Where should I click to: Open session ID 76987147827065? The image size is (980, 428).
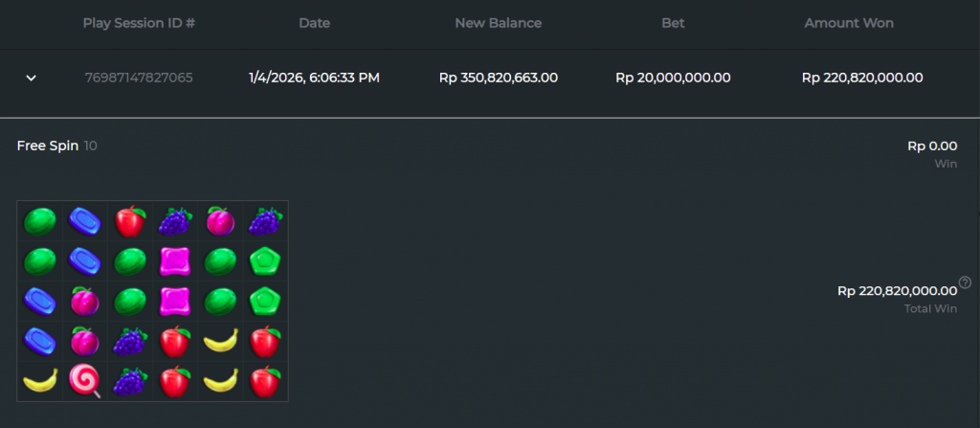click(139, 78)
